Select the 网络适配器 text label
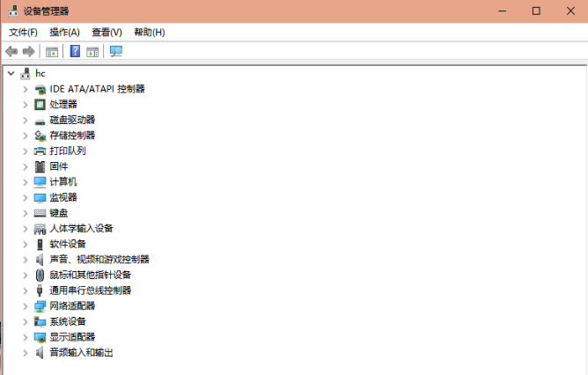 [72, 306]
